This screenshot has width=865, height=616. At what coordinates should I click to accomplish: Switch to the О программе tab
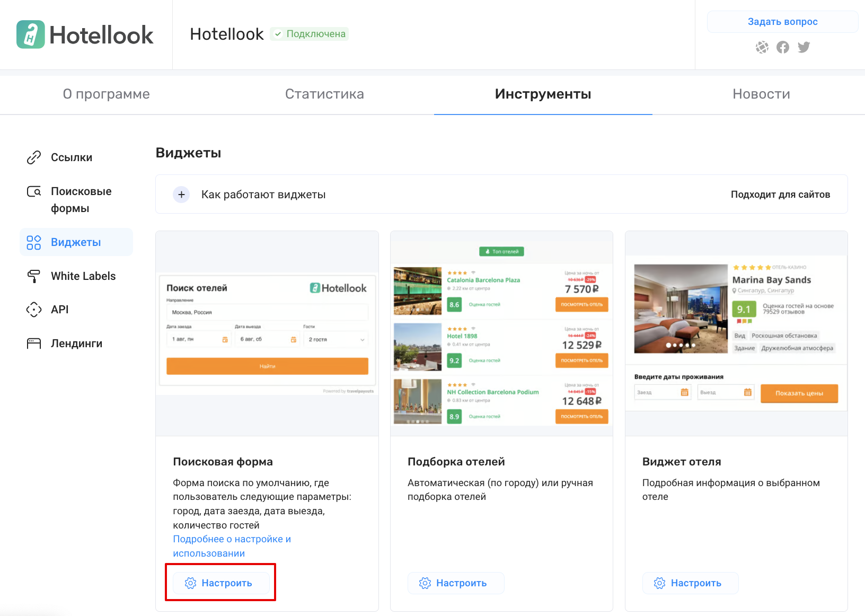107,94
